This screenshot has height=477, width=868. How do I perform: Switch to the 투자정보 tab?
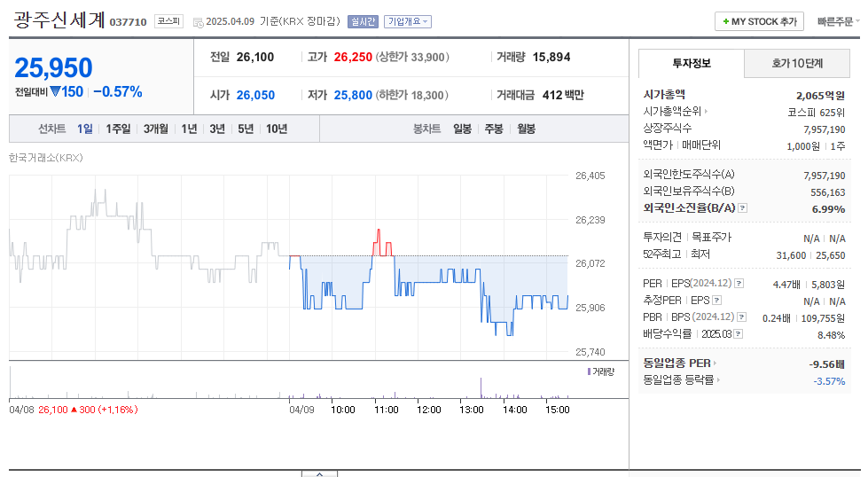[692, 63]
